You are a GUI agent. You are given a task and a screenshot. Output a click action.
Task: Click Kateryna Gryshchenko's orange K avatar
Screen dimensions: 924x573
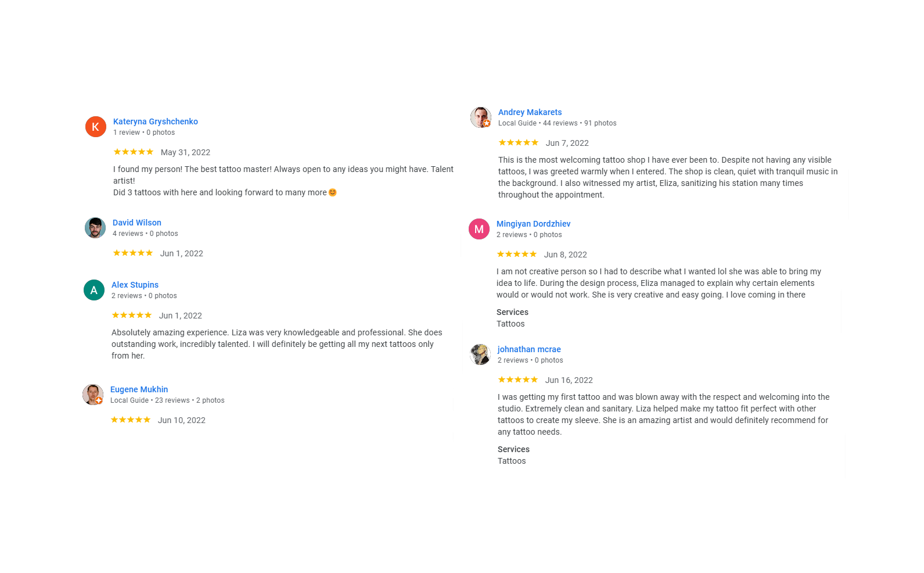pos(96,127)
